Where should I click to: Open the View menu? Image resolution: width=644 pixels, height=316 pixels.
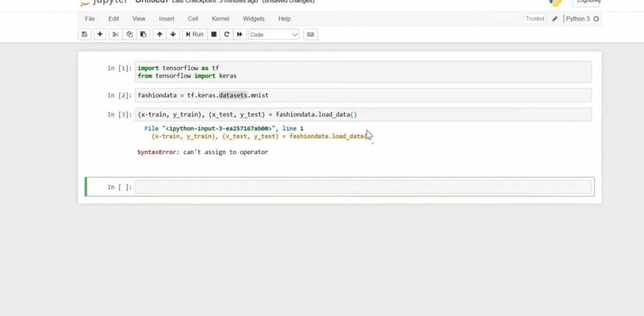[x=139, y=19]
